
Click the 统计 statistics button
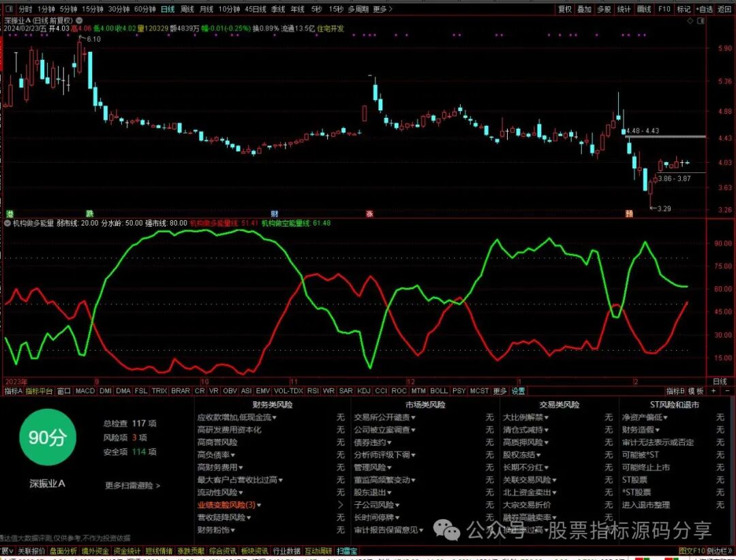(624, 9)
